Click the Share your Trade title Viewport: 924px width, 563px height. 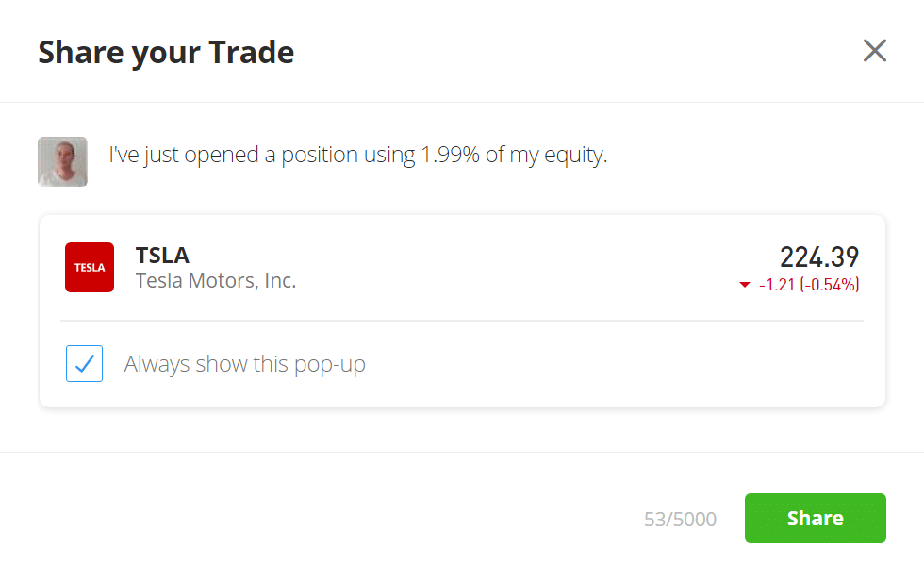point(166,53)
